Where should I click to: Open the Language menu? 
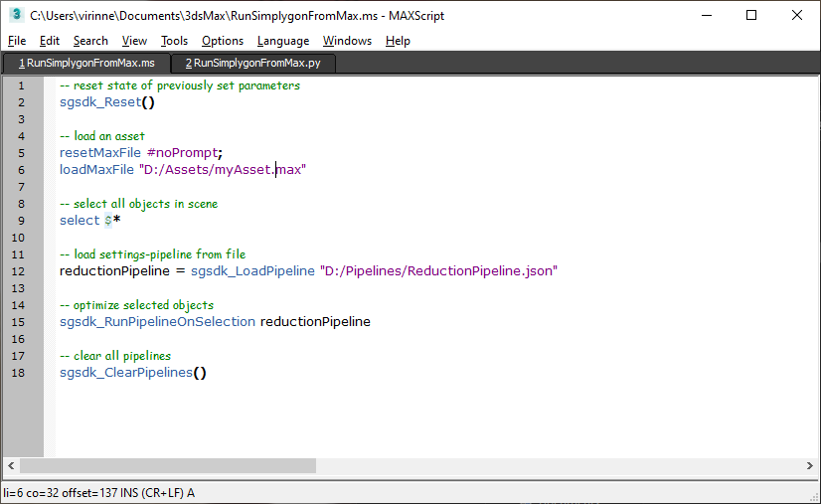(x=283, y=41)
